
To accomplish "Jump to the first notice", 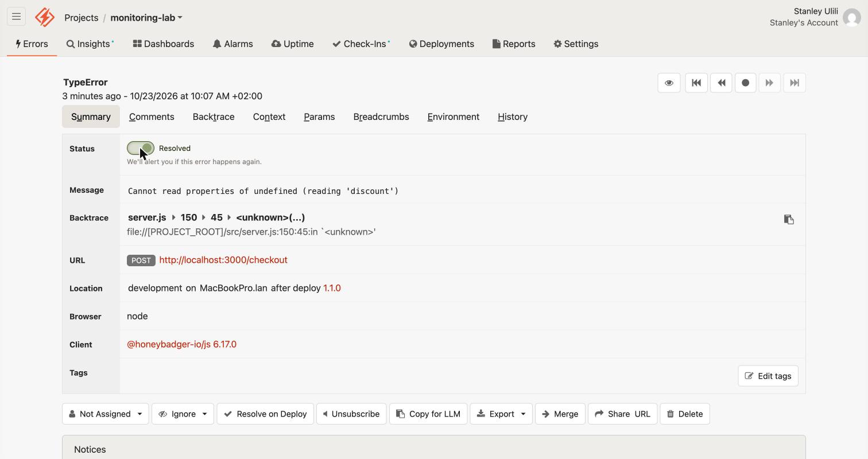I will tap(696, 83).
